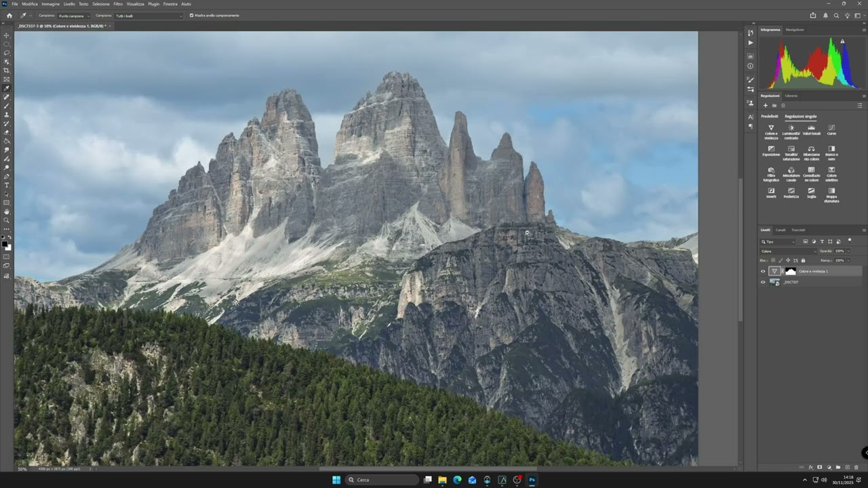Image resolution: width=868 pixels, height=488 pixels.
Task: Select the Eyedropper tool in the toolbox
Action: [x=7, y=88]
